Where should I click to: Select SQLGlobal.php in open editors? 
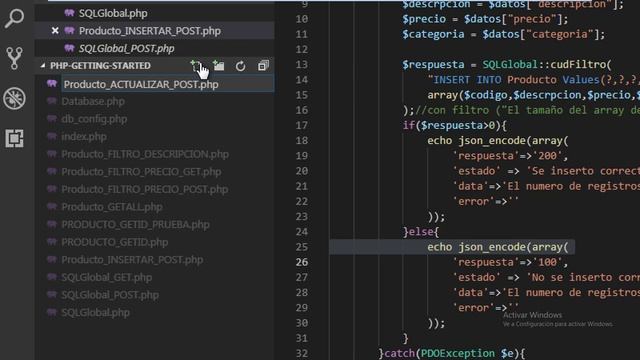pos(113,13)
